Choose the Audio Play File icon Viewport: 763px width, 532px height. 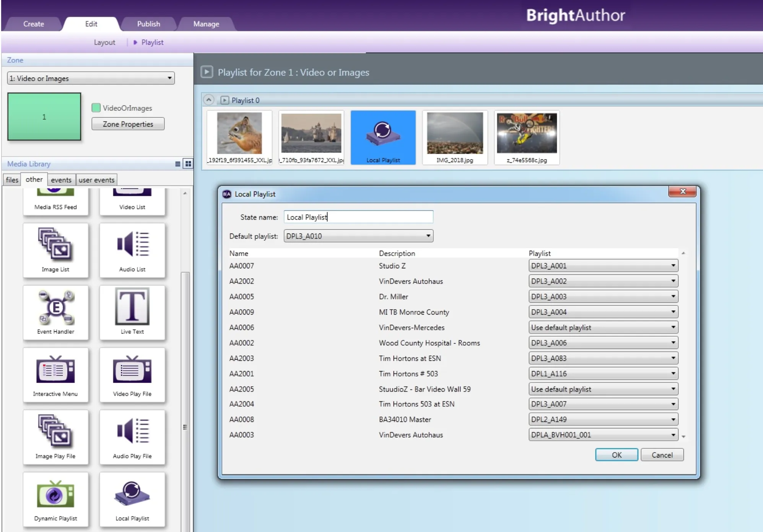tap(132, 437)
